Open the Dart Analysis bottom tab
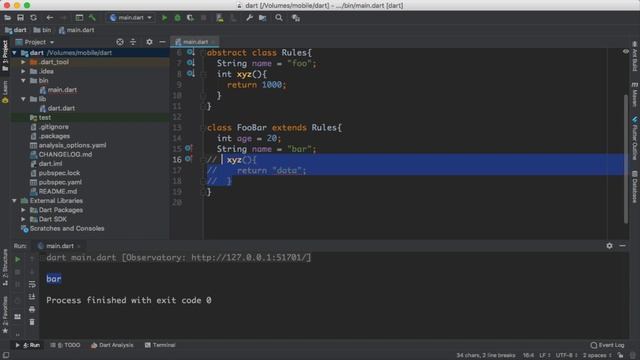640x360 pixels. pos(112,345)
